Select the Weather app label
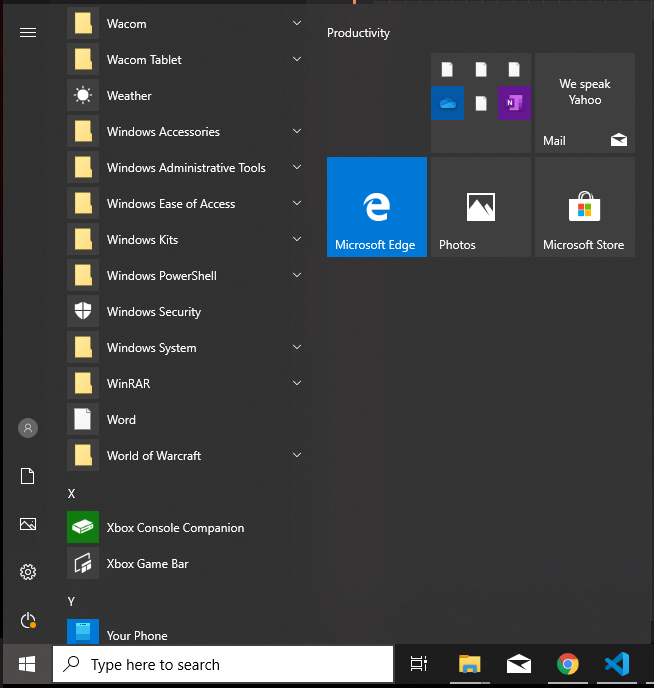Image resolution: width=654 pixels, height=688 pixels. point(129,96)
